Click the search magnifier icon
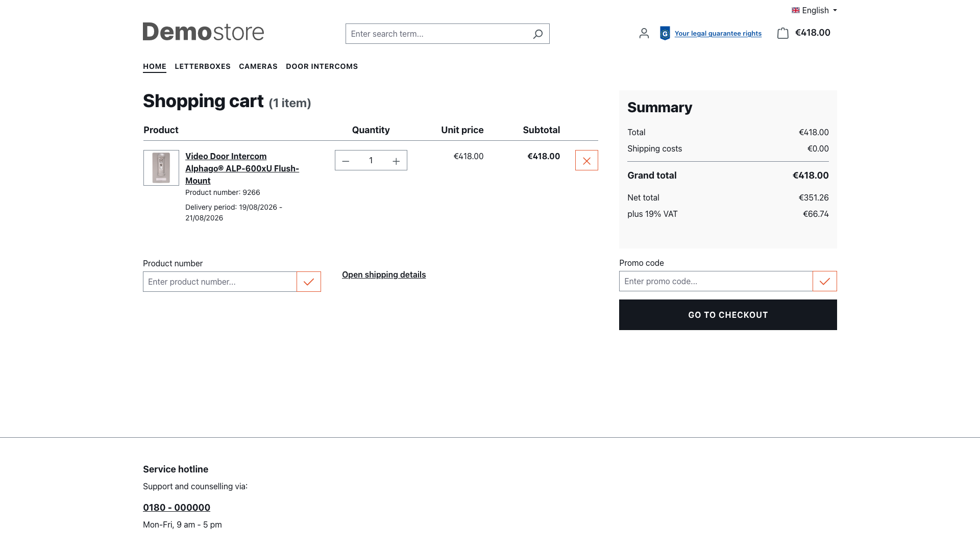The height and width of the screenshot is (551, 980). pos(537,34)
